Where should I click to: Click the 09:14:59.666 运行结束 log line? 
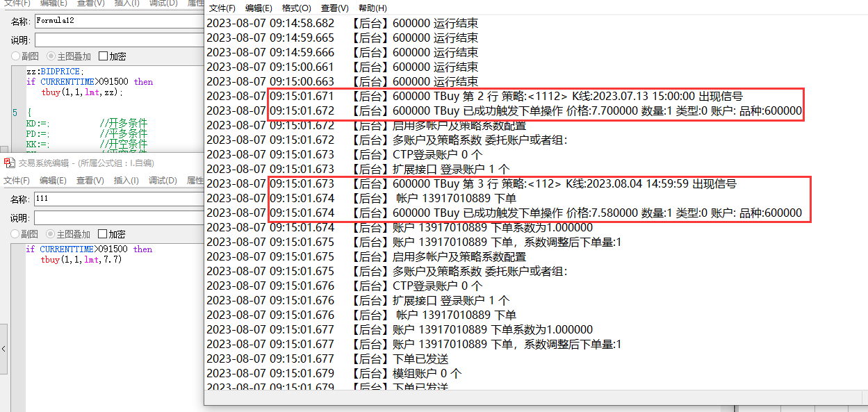343,53
